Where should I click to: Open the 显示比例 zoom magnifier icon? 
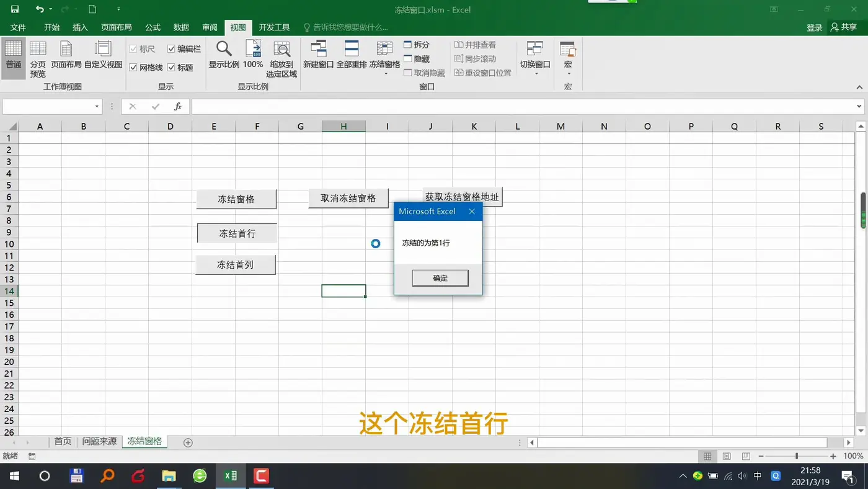click(x=224, y=55)
